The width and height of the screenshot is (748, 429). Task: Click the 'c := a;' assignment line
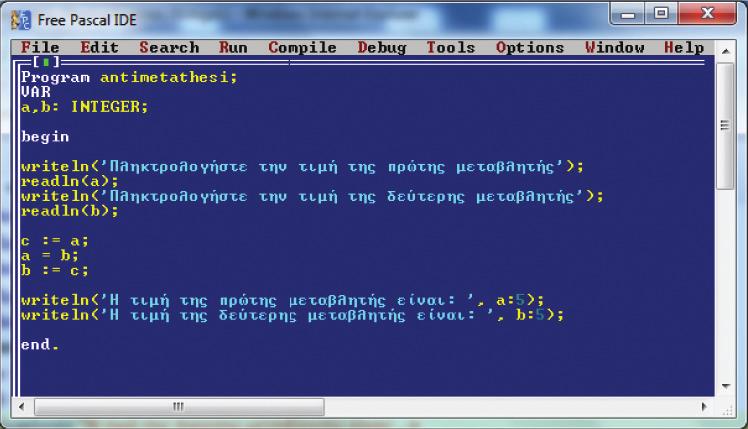[x=54, y=241]
